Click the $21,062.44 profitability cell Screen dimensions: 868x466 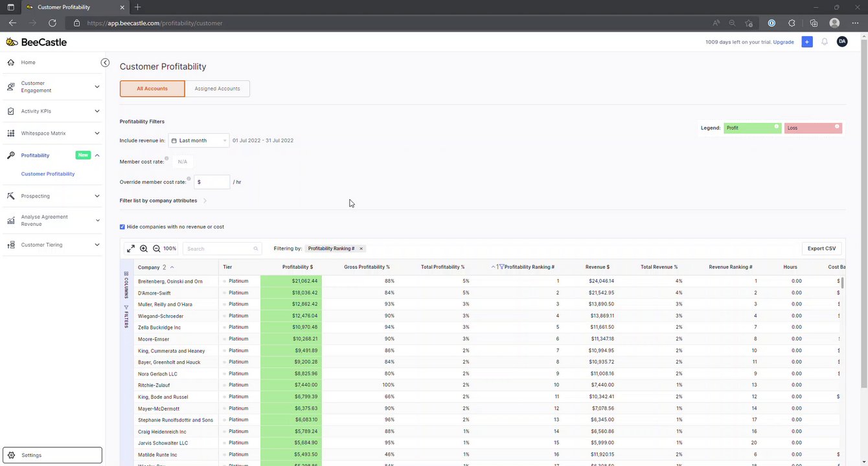[291, 282]
